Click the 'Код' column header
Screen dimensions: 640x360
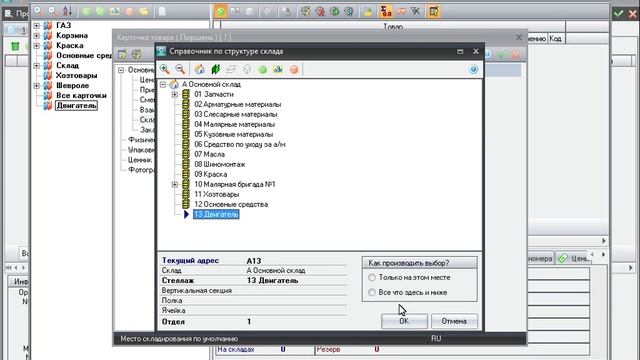click(x=555, y=38)
